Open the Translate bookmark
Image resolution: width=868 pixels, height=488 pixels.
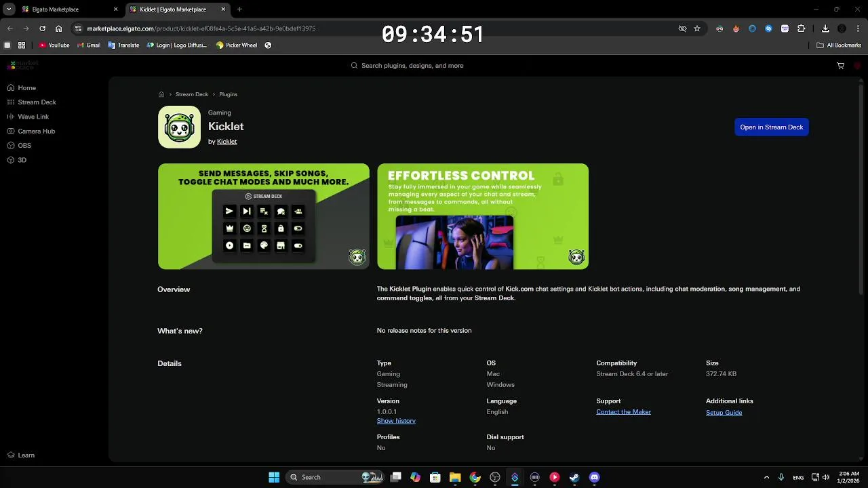[123, 45]
